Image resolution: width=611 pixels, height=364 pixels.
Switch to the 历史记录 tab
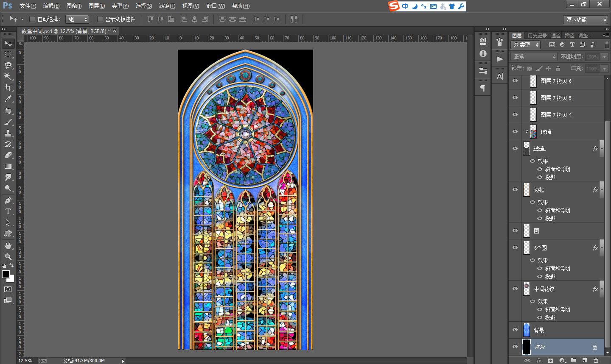click(x=537, y=36)
